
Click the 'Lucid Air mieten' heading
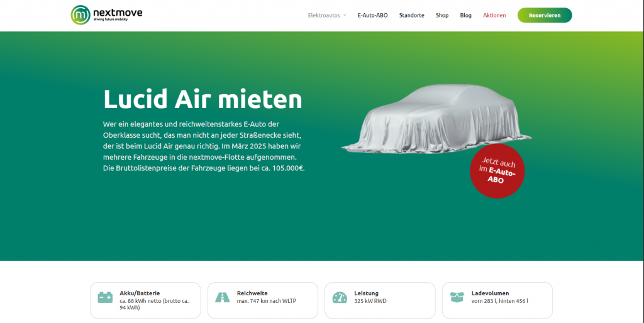[x=203, y=99]
